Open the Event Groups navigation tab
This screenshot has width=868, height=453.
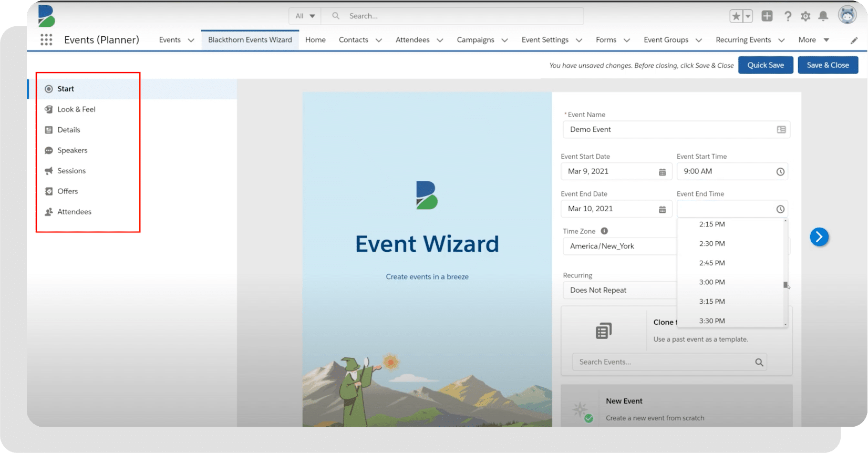(666, 40)
